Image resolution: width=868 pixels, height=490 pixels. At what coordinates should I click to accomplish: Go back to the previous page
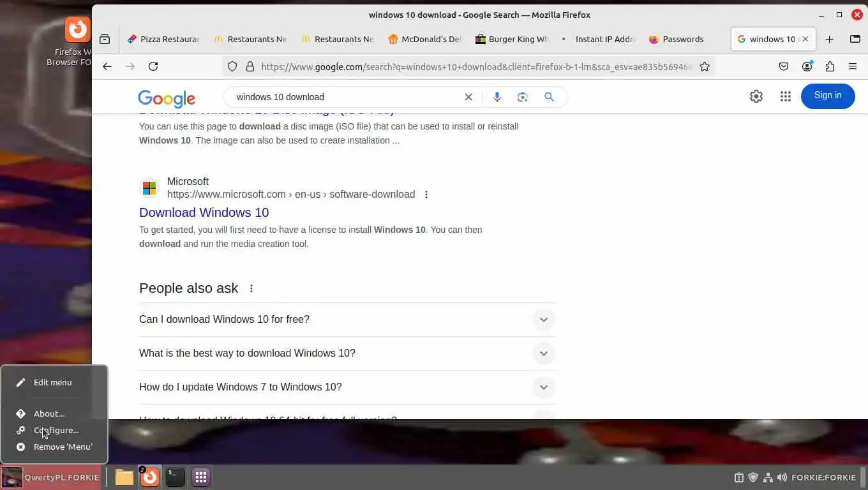[x=107, y=66]
